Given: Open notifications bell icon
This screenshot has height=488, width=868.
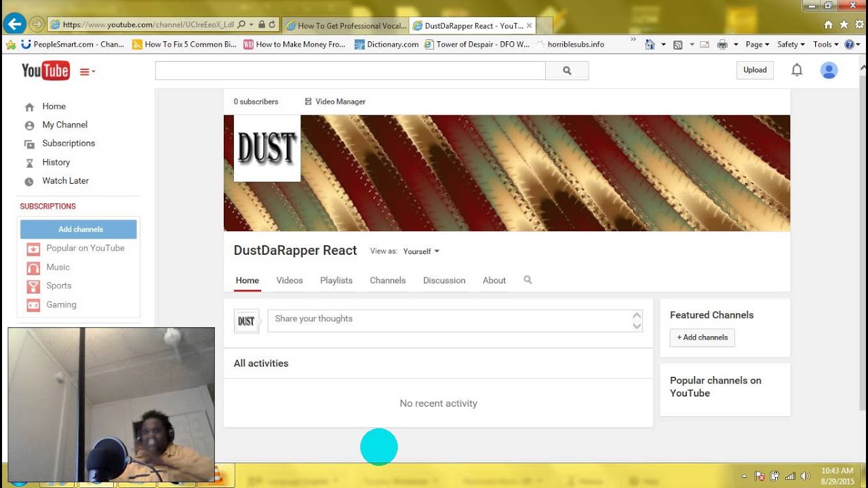Looking at the screenshot, I should pyautogui.click(x=797, y=70).
